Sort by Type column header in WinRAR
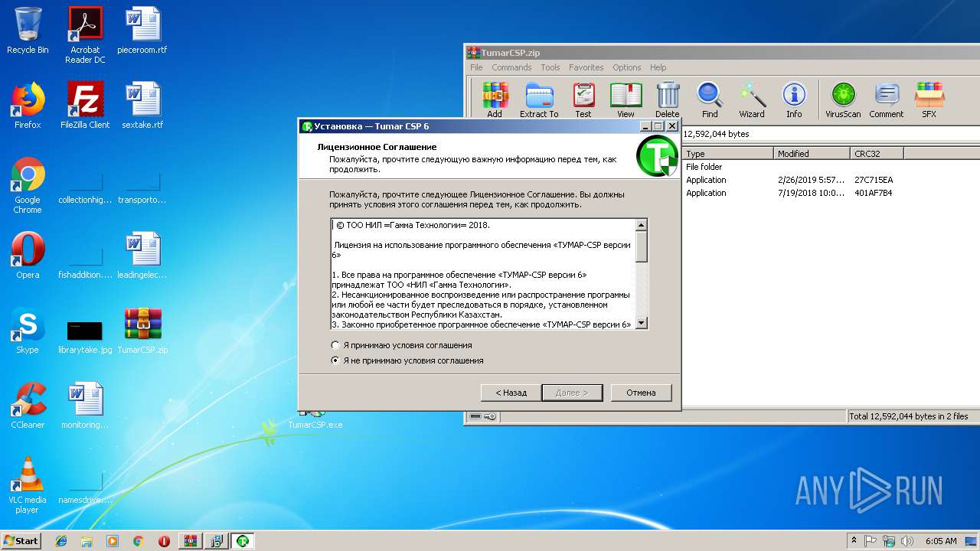This screenshot has width=980, height=551. 727,153
